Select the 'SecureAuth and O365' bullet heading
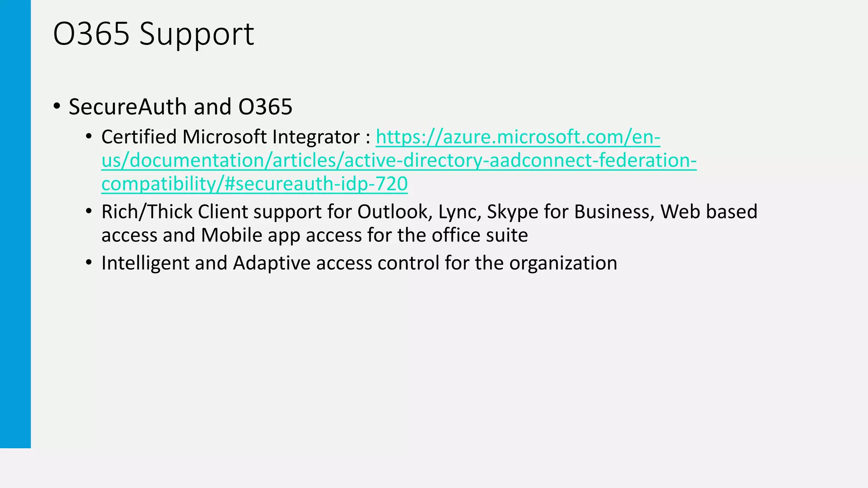The height and width of the screenshot is (488, 868). 181,107
